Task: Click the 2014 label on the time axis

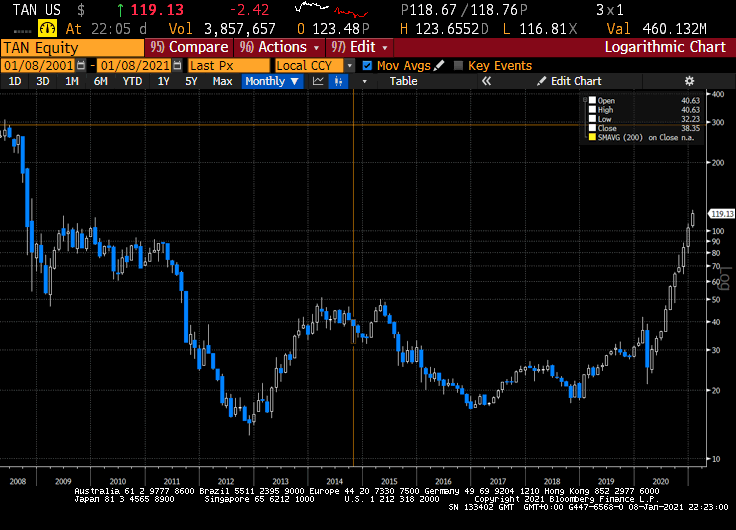Action: tap(335, 481)
